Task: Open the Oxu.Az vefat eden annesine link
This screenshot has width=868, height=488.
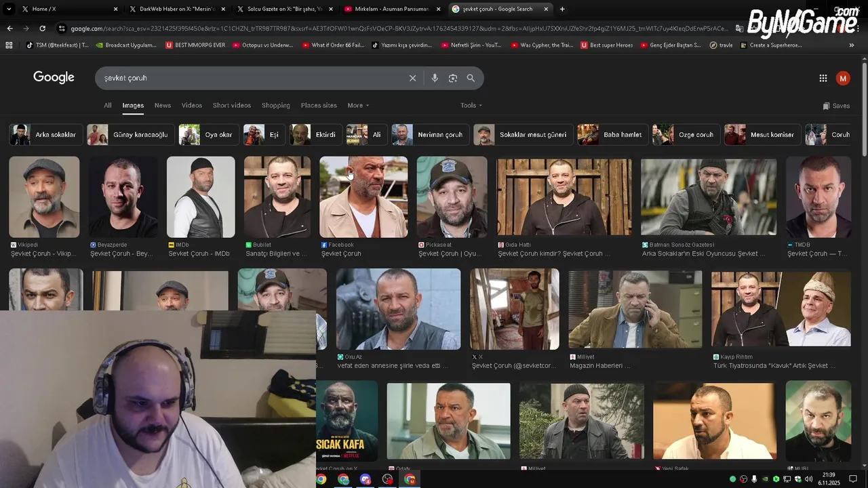Action: (393, 365)
